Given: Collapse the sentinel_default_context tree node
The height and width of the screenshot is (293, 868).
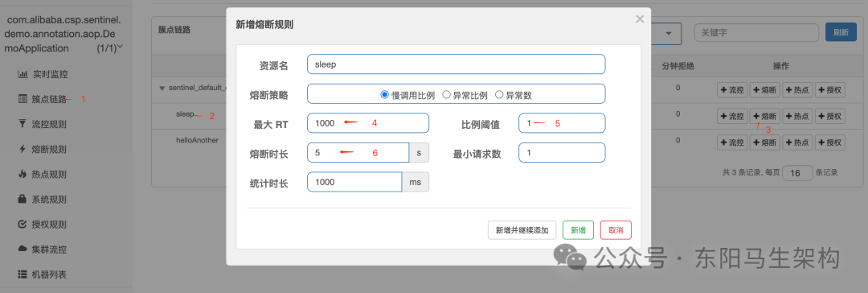Looking at the screenshot, I should pos(162,88).
